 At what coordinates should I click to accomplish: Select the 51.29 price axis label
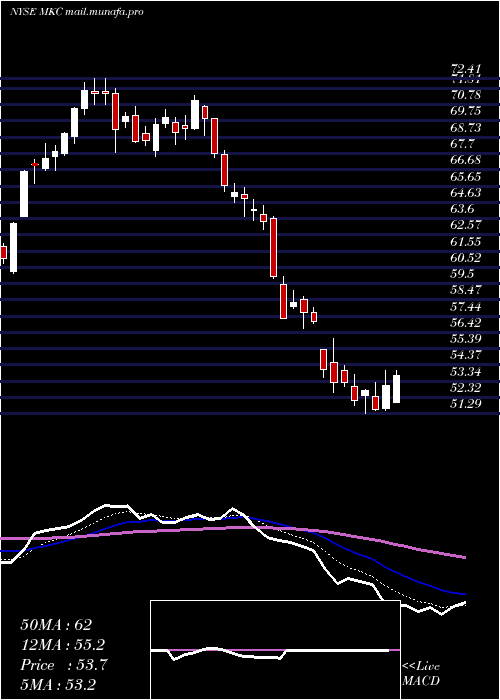point(466,404)
